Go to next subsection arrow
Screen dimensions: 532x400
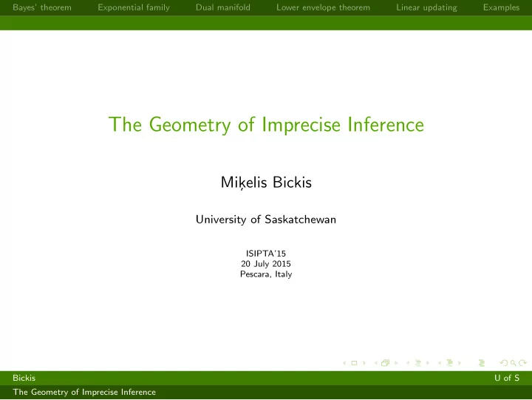point(428,363)
